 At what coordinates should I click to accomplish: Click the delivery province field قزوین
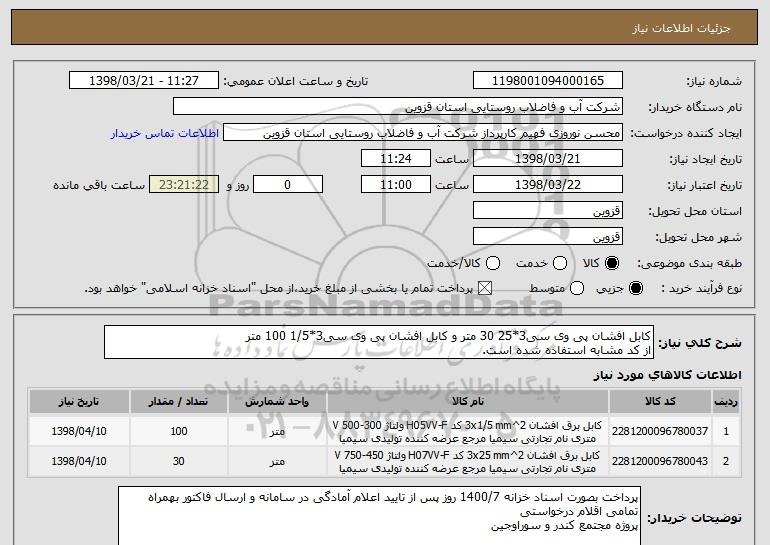[548, 211]
